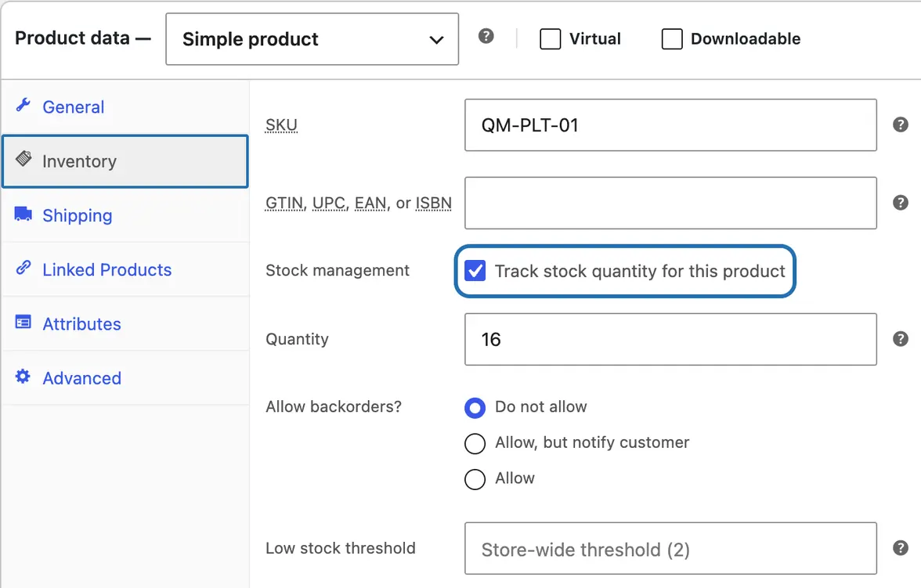
Task: Click the Low stock threshold label
Action: (x=340, y=548)
